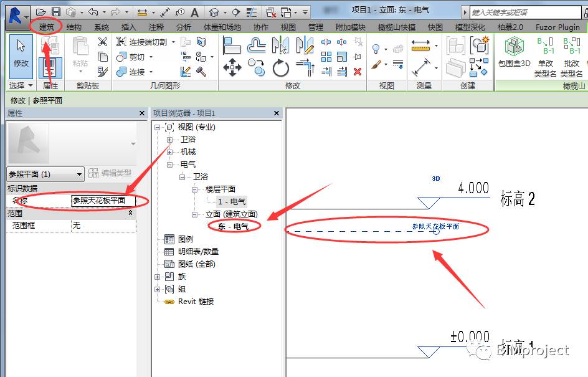
Task: Go to the 管理 ribbon tab
Action: (x=315, y=27)
